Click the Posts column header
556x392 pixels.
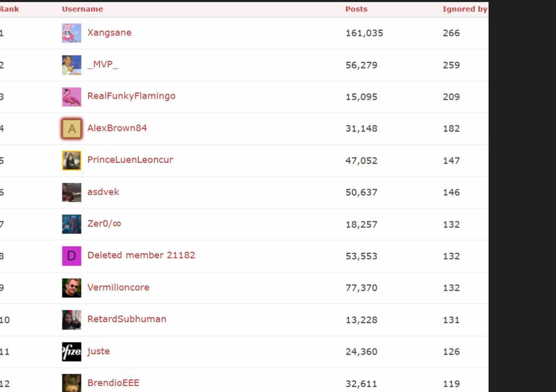click(x=356, y=9)
